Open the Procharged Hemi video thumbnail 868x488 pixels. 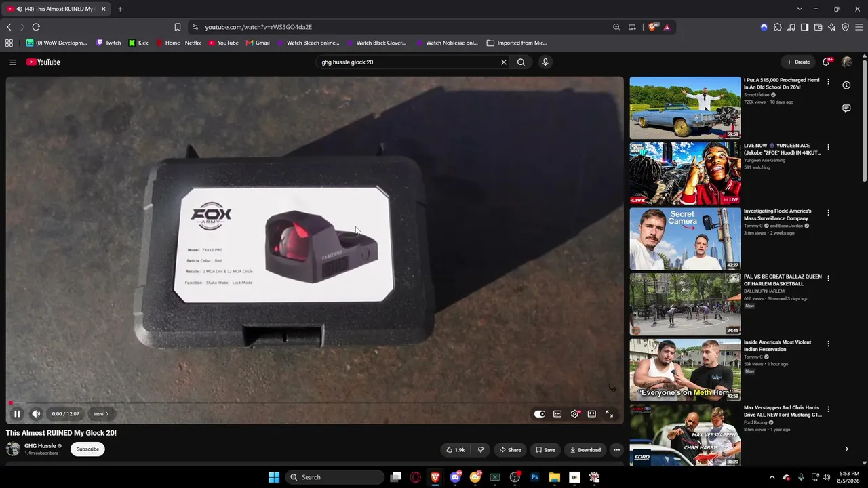click(x=685, y=108)
